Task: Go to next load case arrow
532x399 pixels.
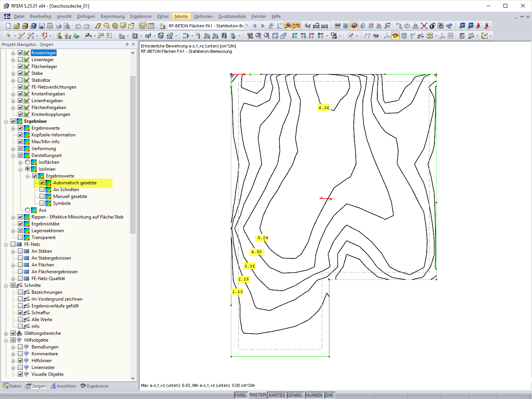Action: pos(263,26)
